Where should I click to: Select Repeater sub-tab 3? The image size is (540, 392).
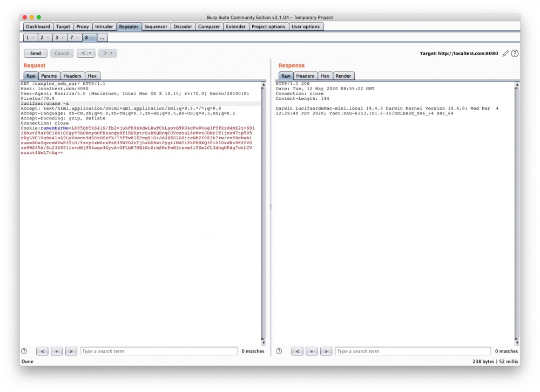(x=57, y=38)
